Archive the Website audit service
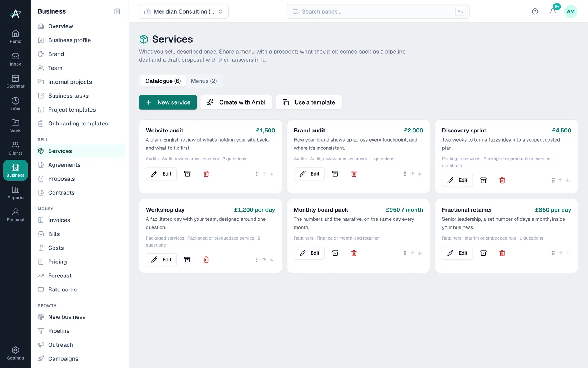This screenshot has height=368, width=588. [x=187, y=174]
